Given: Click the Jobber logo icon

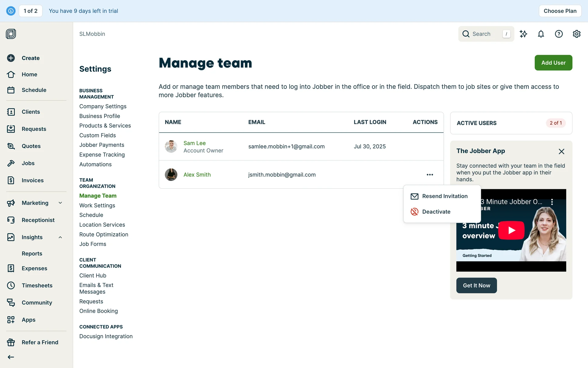Looking at the screenshot, I should (11, 34).
